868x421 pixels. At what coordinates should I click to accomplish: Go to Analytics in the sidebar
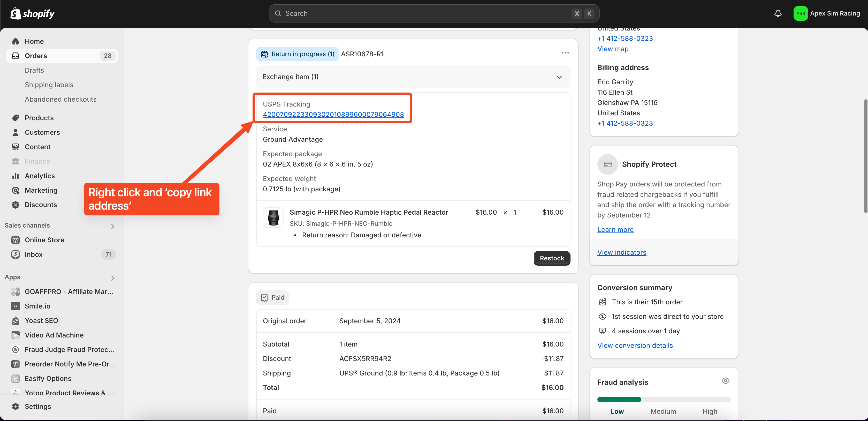point(40,176)
